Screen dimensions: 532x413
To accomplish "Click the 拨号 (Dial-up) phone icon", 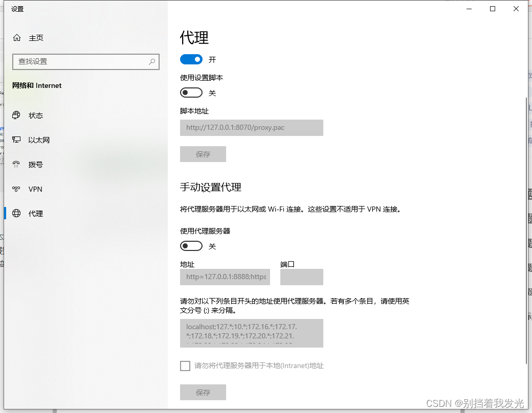I will [17, 164].
